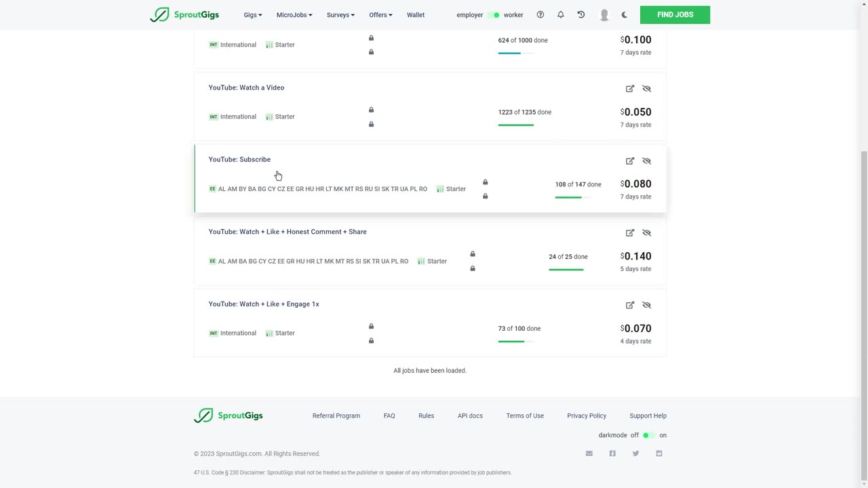The height and width of the screenshot is (488, 868).
Task: Click the SproutGigs header logo
Action: pyautogui.click(x=184, y=15)
